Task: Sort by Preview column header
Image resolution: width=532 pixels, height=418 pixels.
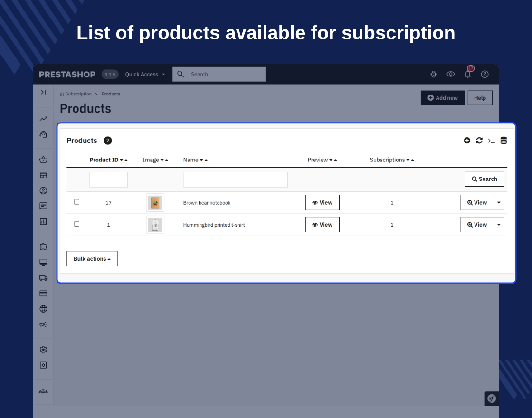Action: click(323, 160)
